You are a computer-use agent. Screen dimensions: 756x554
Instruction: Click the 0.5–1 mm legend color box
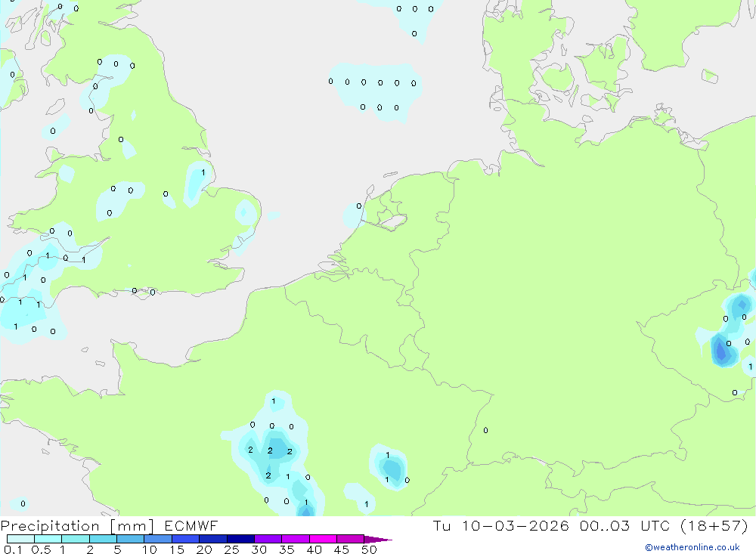pos(48,539)
